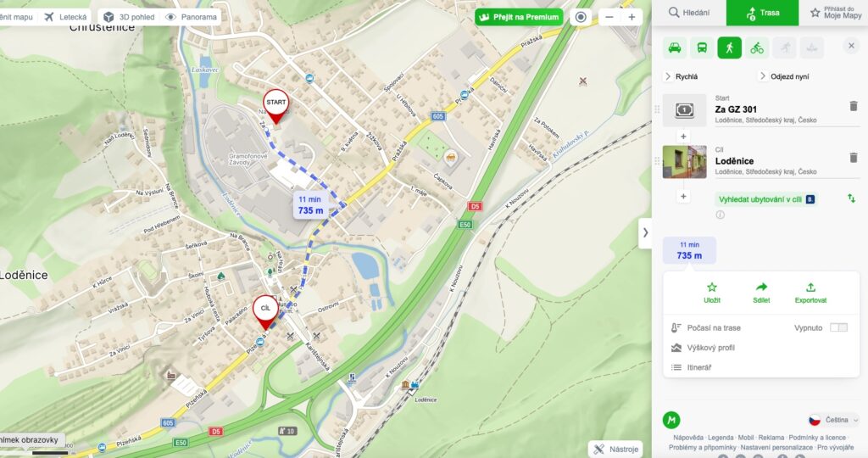The height and width of the screenshot is (458, 868).
Task: Center map on my location
Action: point(580,17)
